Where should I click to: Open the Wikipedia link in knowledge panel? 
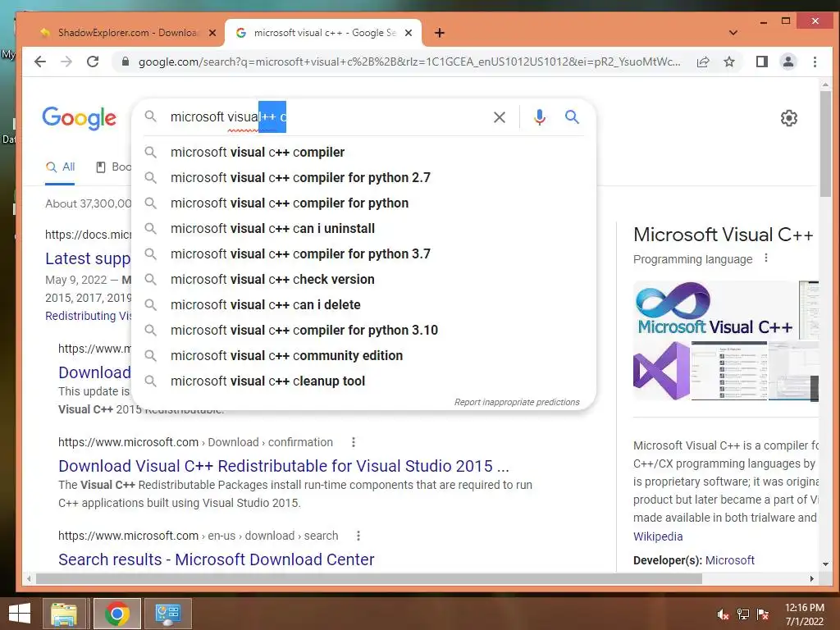click(x=658, y=536)
